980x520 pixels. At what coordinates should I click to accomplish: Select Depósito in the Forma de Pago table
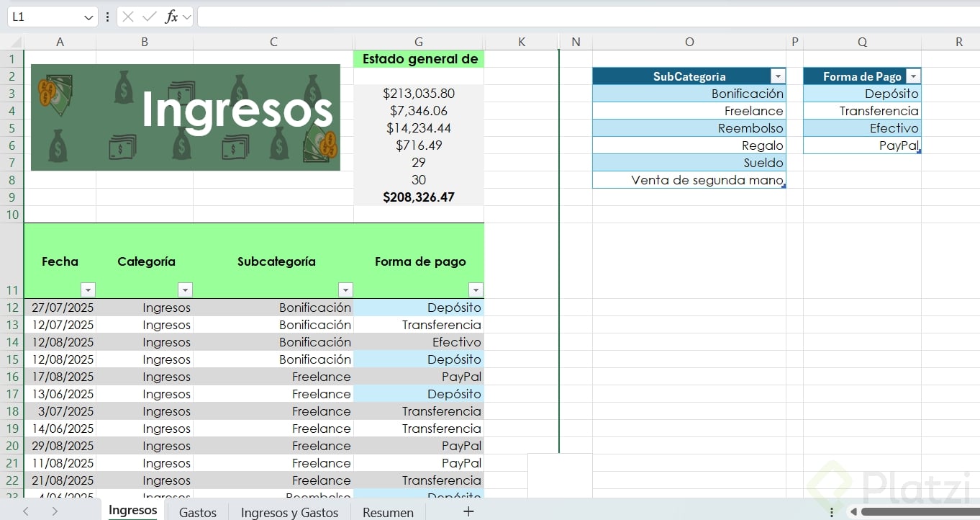click(862, 94)
